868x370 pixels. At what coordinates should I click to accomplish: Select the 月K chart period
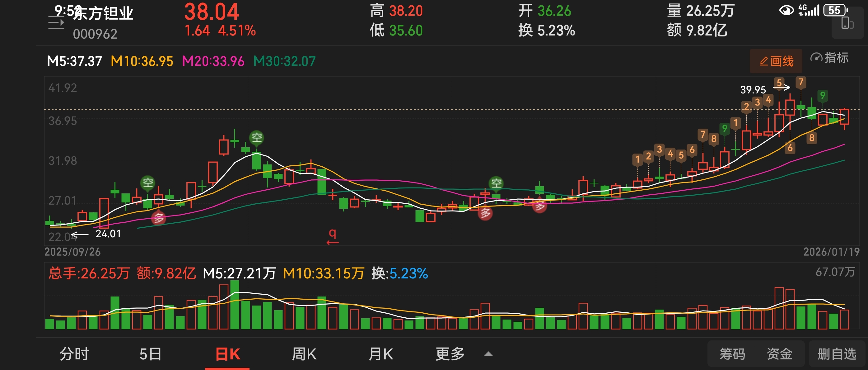coord(380,354)
